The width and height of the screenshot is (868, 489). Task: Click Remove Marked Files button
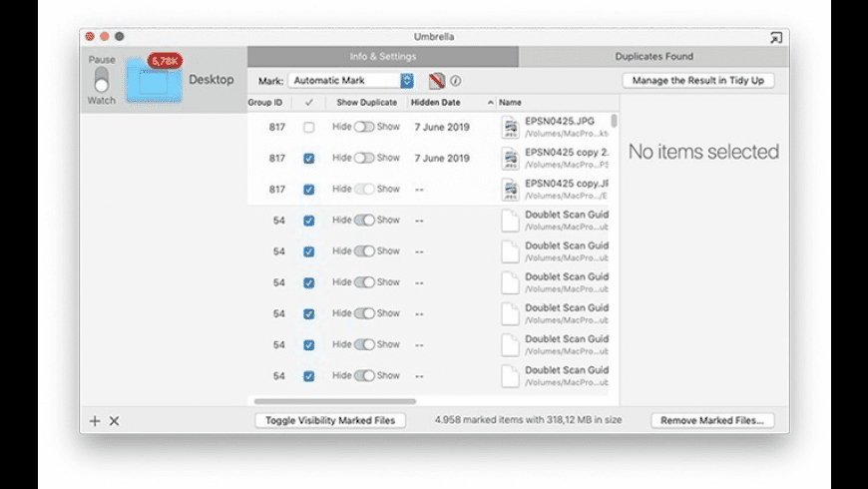tap(712, 420)
